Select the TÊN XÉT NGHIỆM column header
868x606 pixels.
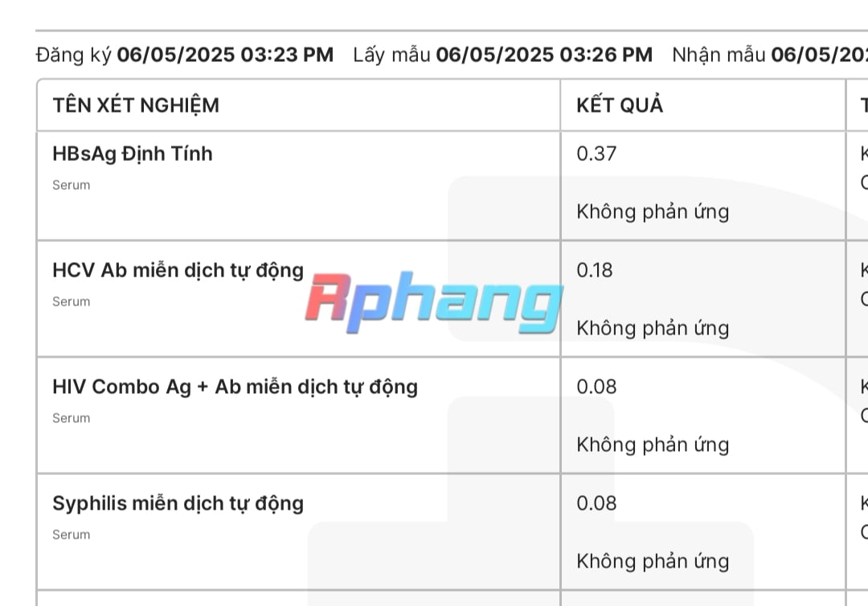point(136,105)
